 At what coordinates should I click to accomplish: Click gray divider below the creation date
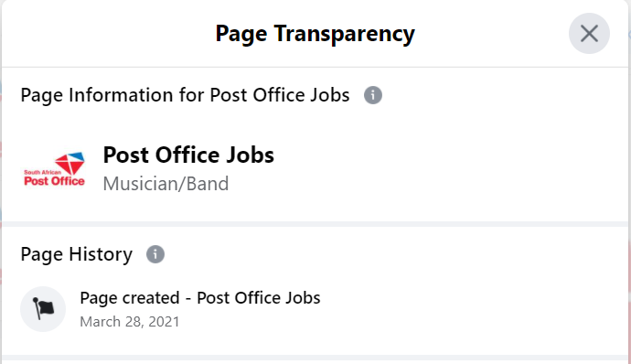coord(315,358)
